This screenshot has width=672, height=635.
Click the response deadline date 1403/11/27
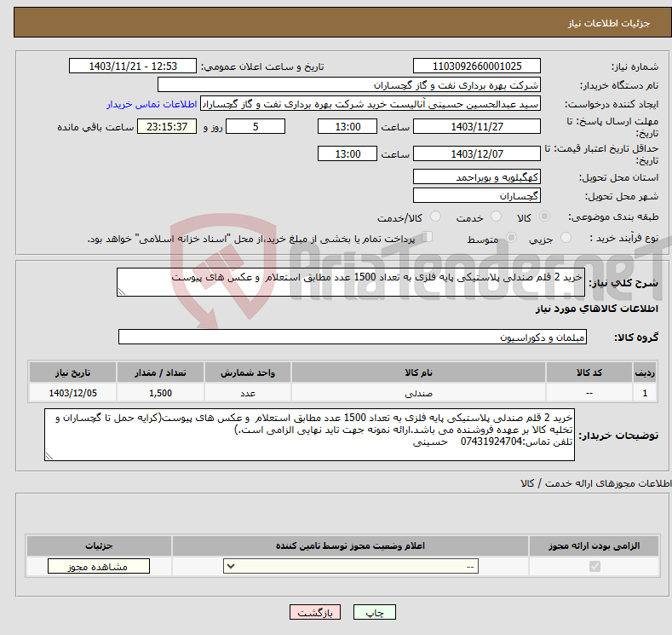coord(477,126)
